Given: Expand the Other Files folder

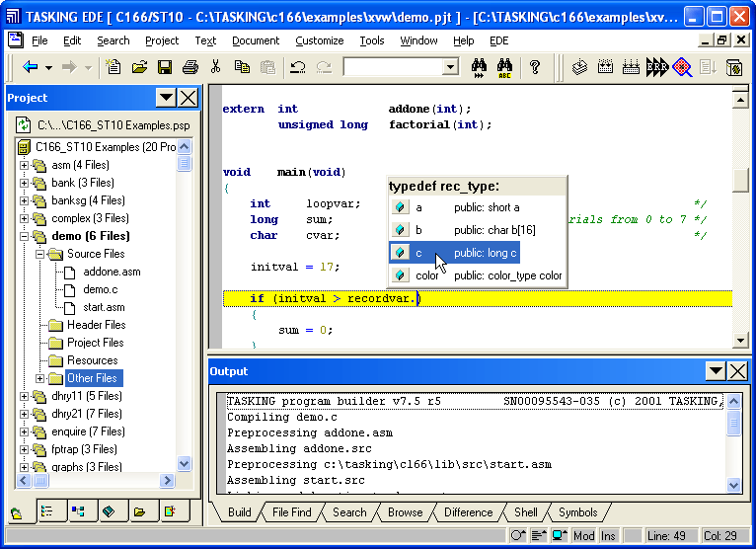Looking at the screenshot, I should 40,378.
